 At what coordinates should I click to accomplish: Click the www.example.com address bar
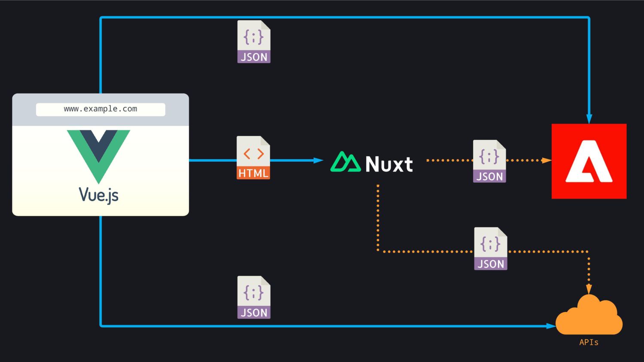tap(100, 109)
